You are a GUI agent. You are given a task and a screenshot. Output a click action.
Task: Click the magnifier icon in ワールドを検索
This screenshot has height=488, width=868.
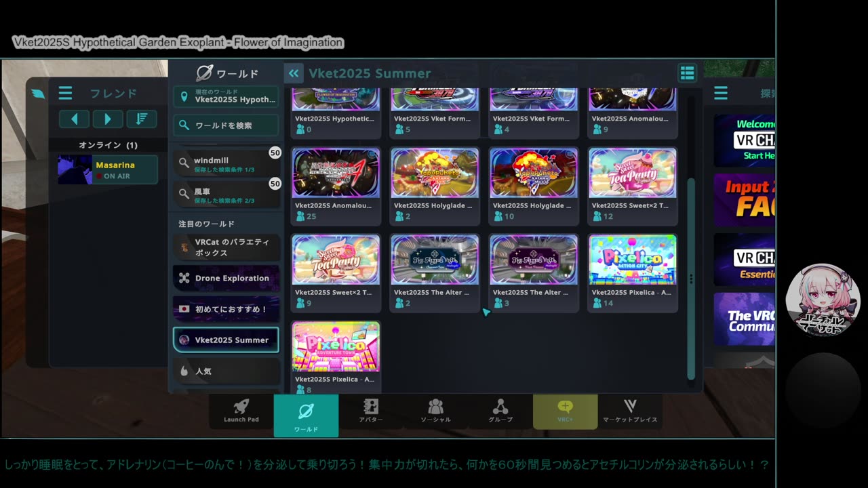184,125
